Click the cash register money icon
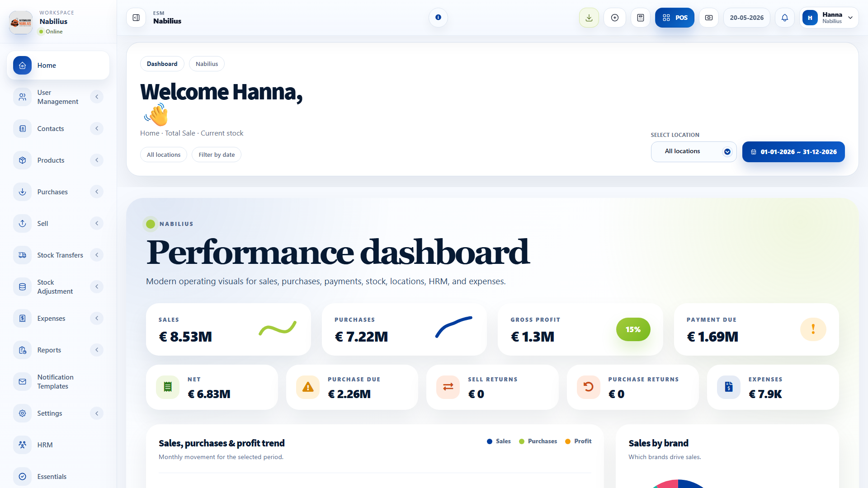Image resolution: width=868 pixels, height=488 pixels. pos(709,18)
